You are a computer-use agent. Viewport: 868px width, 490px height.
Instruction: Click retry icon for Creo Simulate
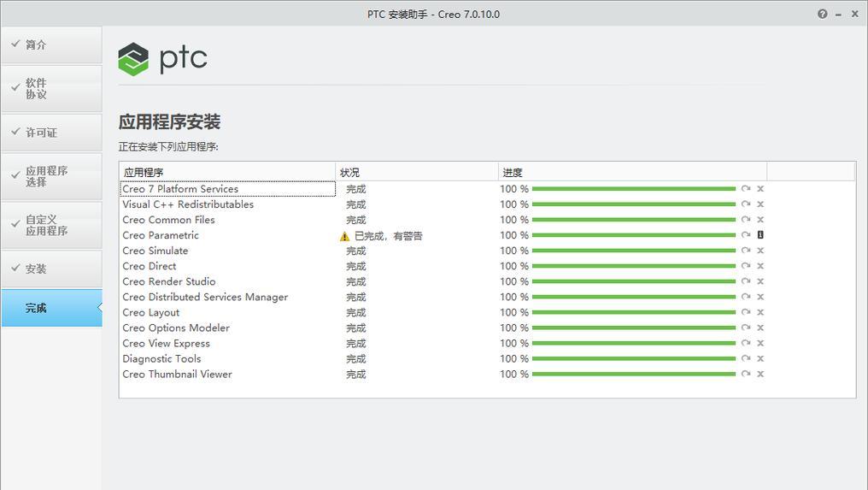(746, 251)
